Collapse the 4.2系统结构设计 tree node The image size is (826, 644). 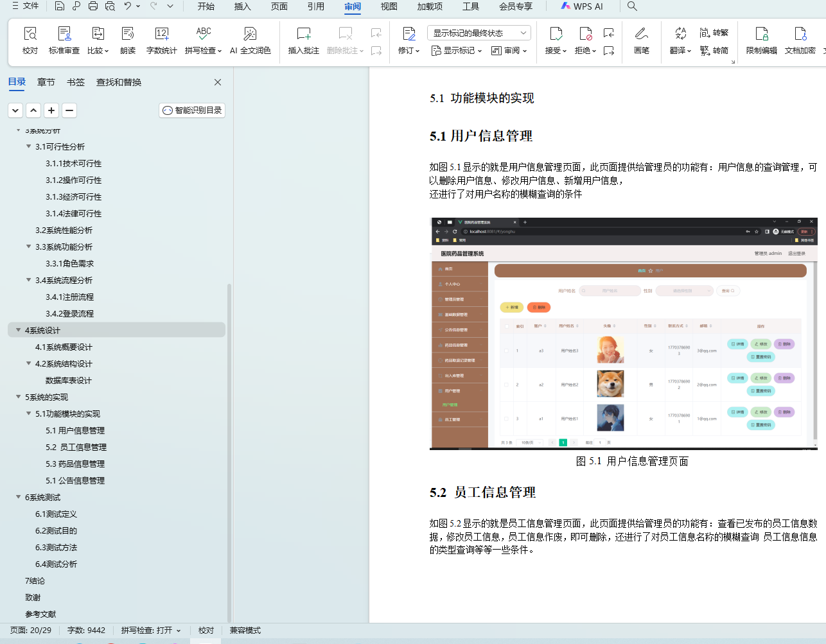coord(29,363)
